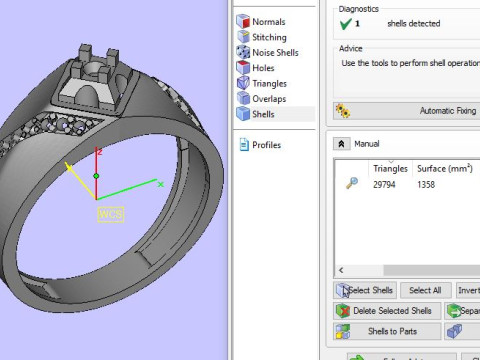Sort shell list by Surface column
480x360 pixels.
[x=445, y=169]
